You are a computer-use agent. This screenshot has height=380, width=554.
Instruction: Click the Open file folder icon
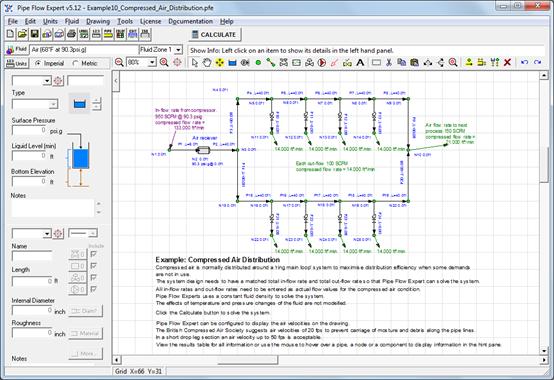click(x=22, y=34)
